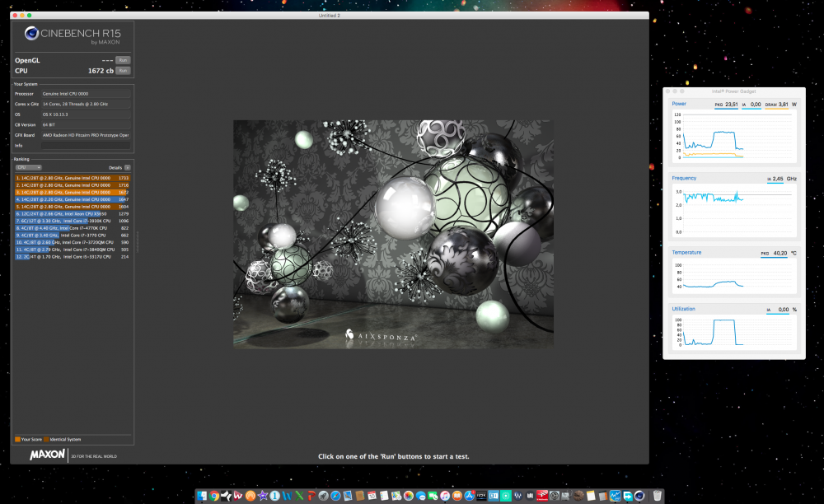
Task: Click Frequency graph in Intel Power Gadget
Action: point(733,211)
